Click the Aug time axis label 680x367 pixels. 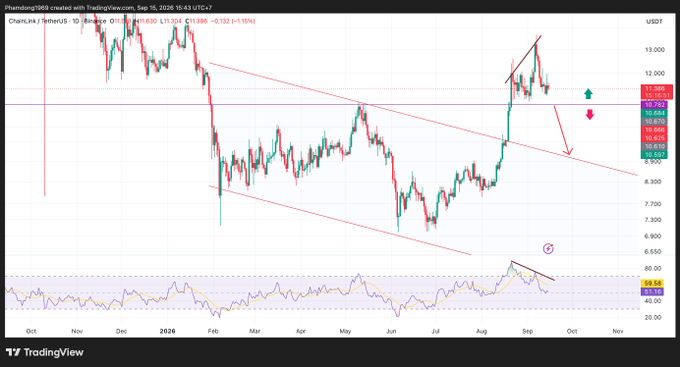481,331
